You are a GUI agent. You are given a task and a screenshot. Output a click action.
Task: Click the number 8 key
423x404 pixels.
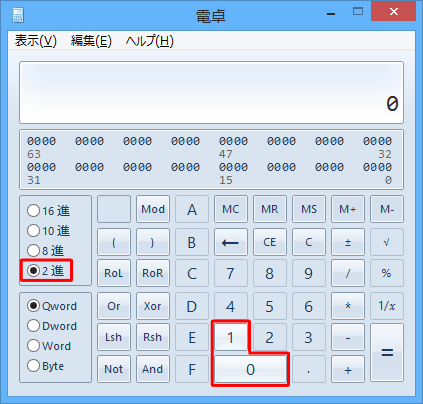pyautogui.click(x=270, y=273)
